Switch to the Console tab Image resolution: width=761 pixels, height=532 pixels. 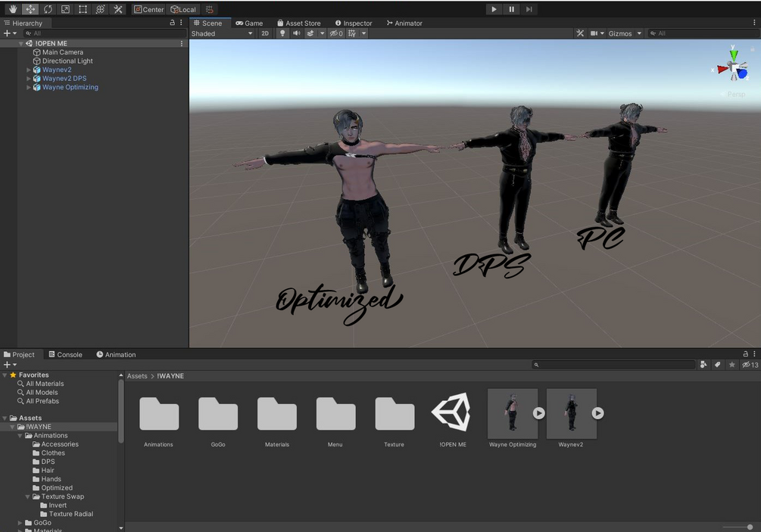66,354
